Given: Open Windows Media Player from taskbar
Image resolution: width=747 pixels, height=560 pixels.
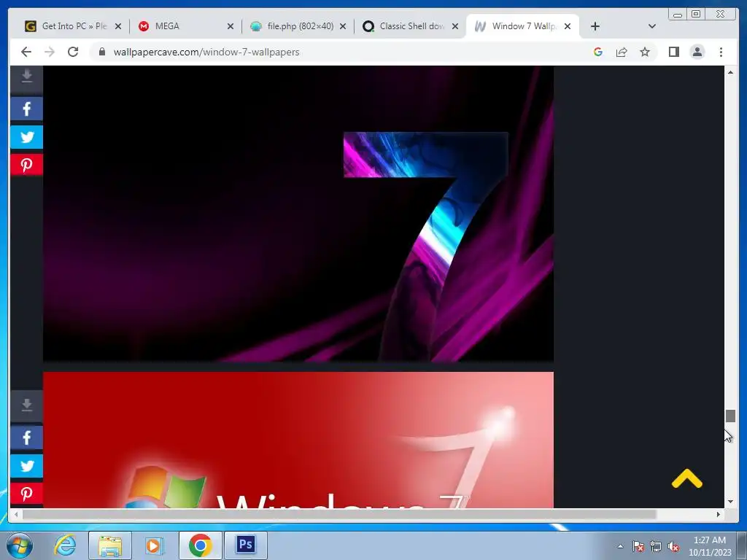Looking at the screenshot, I should click(x=154, y=545).
